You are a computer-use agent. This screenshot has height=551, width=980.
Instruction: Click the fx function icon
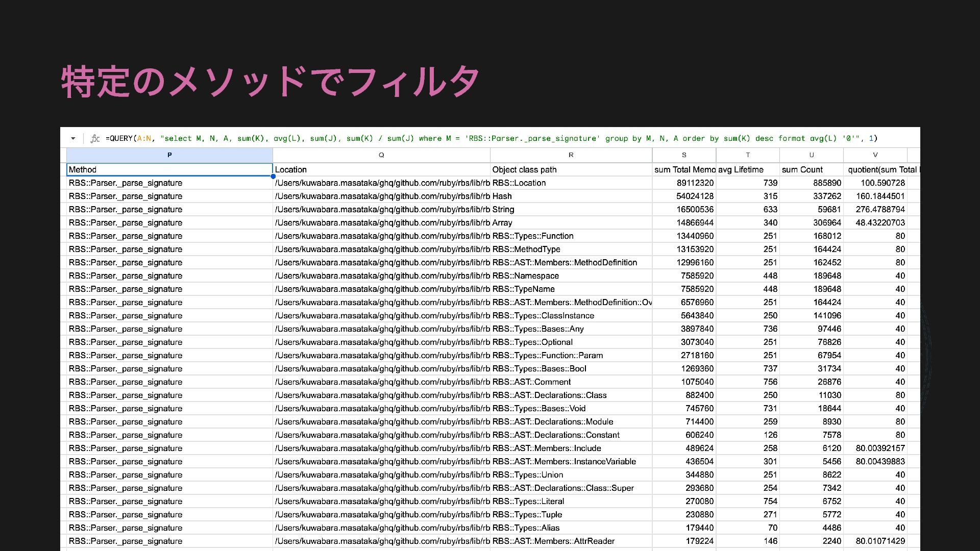(x=95, y=138)
